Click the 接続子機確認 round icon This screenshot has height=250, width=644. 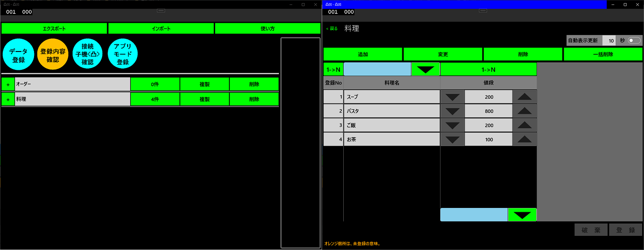[x=87, y=54]
